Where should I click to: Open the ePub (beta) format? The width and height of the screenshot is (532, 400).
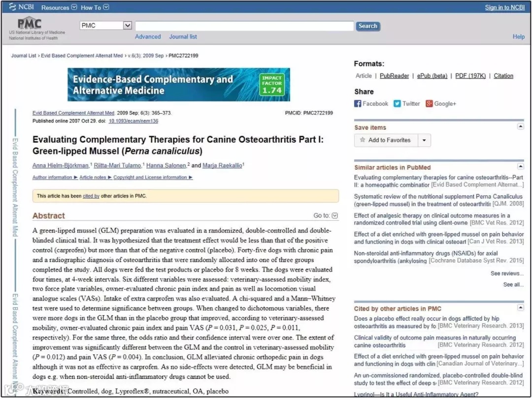(432, 76)
